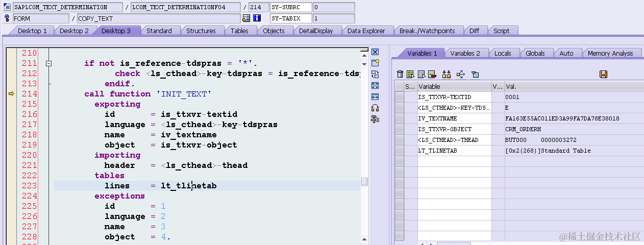Screen dimensions: 644x245
Task: Click the yellow boxes sort icon
Action: pyautogui.click(x=447, y=75)
